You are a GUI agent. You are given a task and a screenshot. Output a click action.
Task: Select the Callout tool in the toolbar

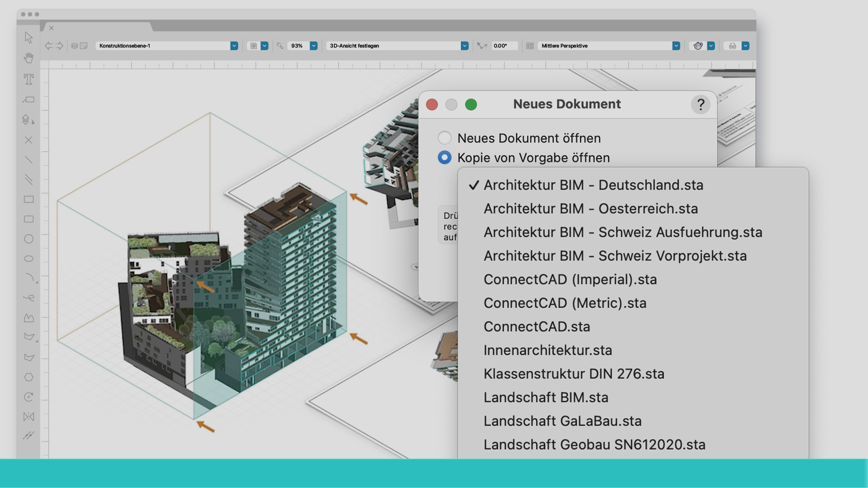(x=28, y=100)
